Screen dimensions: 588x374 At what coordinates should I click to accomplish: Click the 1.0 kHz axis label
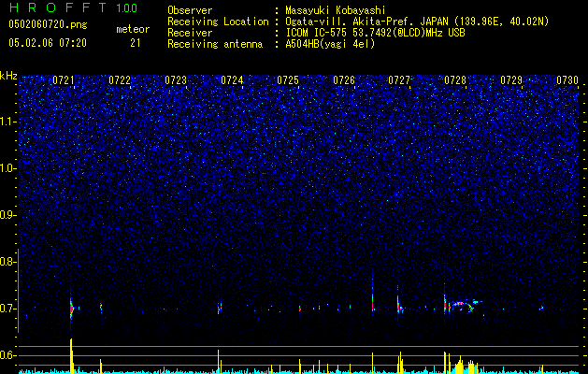pos(7,168)
